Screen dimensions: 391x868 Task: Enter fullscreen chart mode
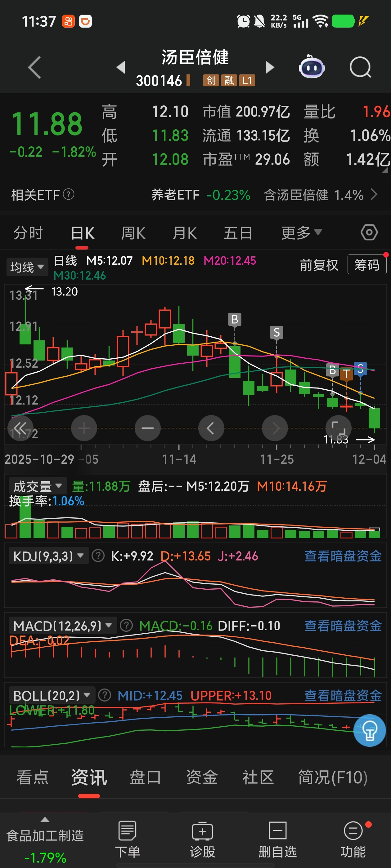coord(338,428)
